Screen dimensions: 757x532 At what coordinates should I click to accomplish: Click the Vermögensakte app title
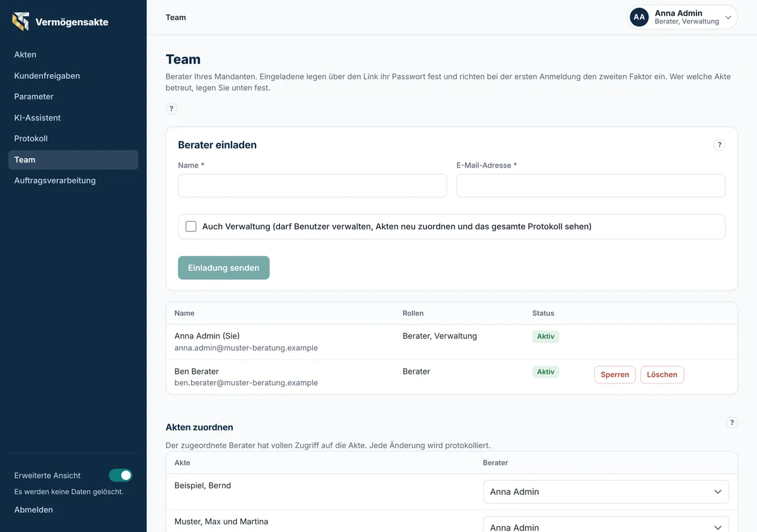[x=72, y=22]
